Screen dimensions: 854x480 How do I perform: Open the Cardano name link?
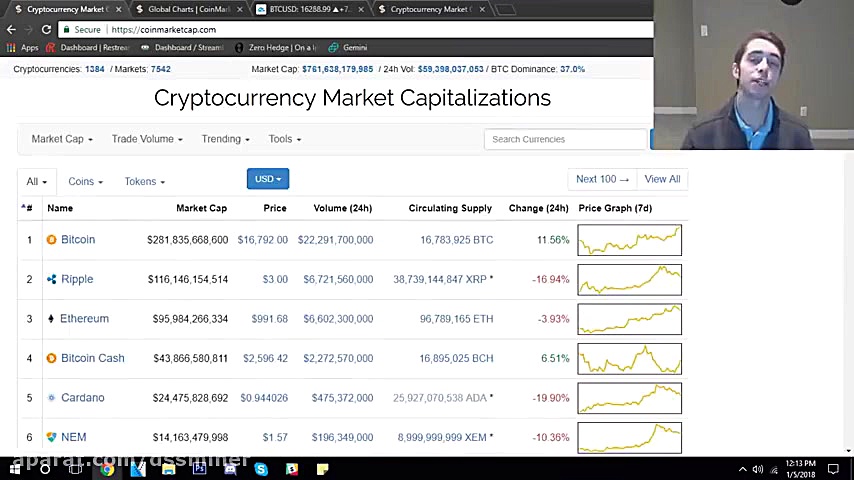pos(82,398)
